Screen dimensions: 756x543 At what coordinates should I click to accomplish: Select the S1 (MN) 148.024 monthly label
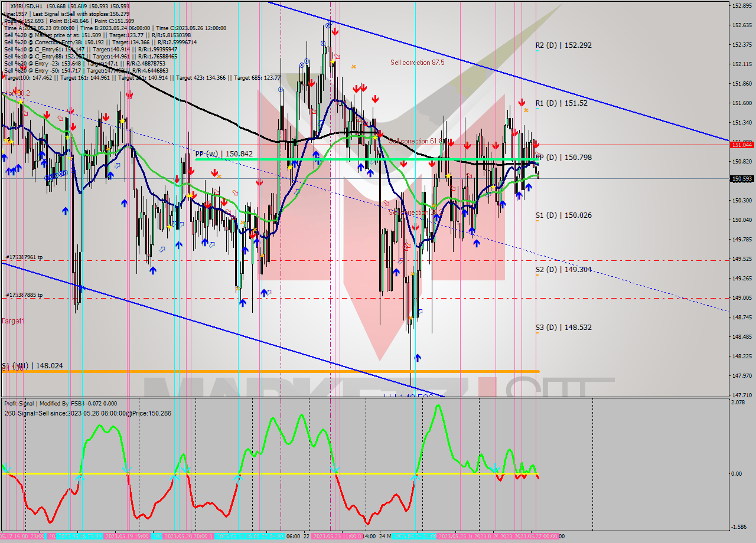[x=32, y=366]
